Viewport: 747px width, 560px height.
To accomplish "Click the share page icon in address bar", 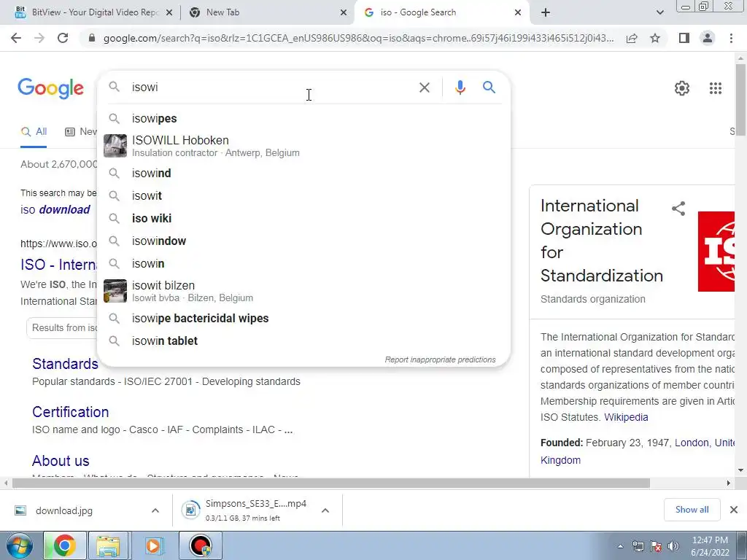I will [x=632, y=38].
